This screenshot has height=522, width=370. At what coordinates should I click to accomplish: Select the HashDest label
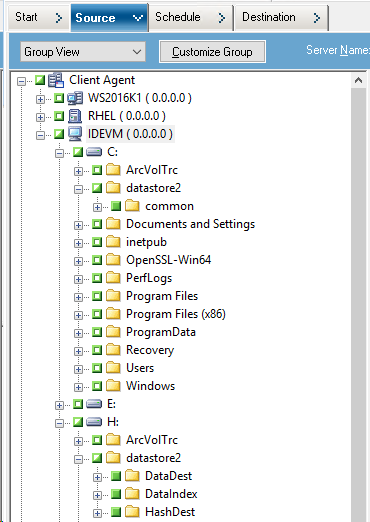pos(170,512)
